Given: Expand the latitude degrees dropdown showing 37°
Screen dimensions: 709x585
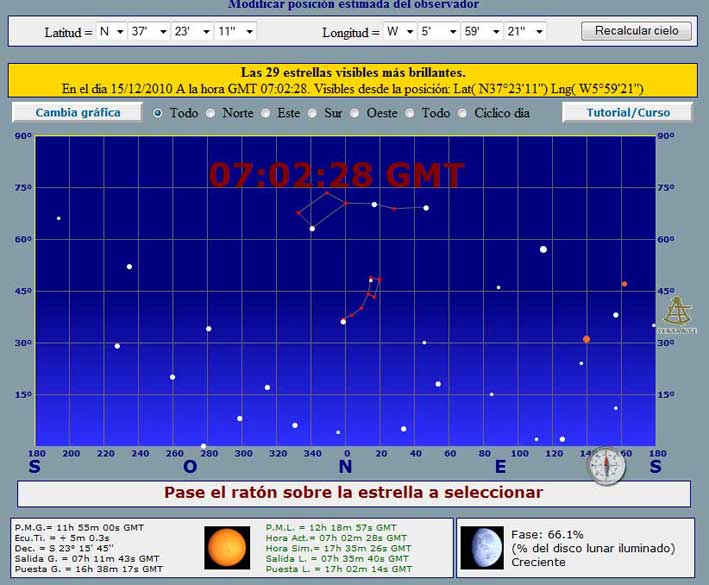Looking at the screenshot, I should tap(148, 31).
